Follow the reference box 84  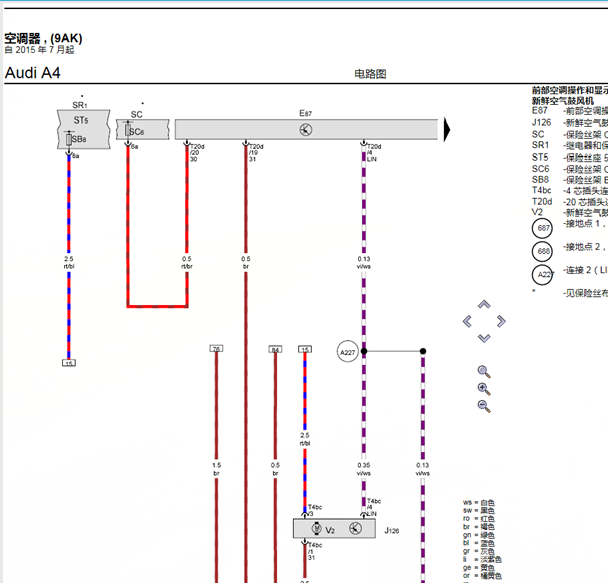tap(275, 349)
